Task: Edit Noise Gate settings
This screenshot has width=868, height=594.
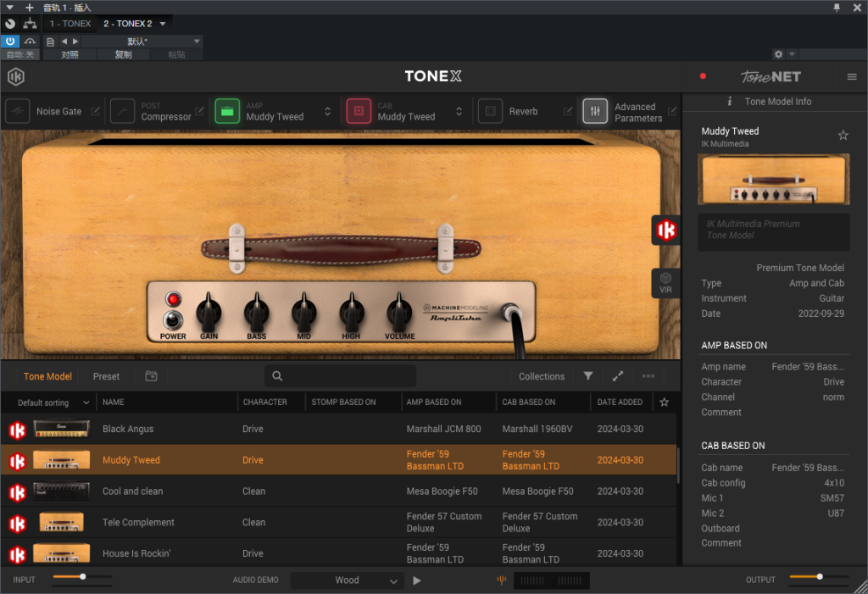Action: click(x=95, y=111)
